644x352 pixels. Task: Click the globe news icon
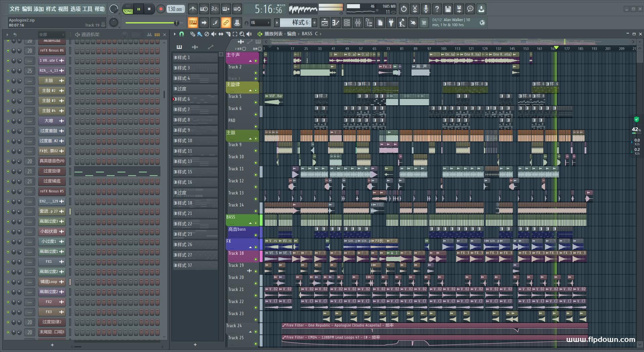[482, 23]
